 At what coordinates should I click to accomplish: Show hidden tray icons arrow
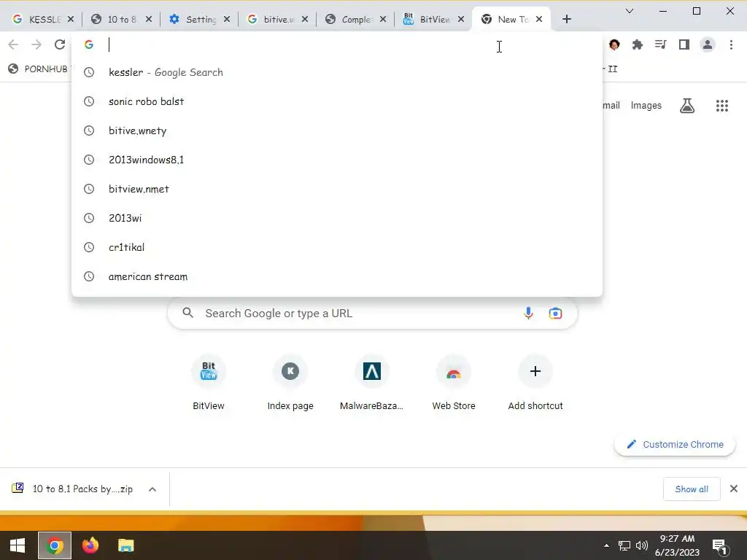[606, 545]
